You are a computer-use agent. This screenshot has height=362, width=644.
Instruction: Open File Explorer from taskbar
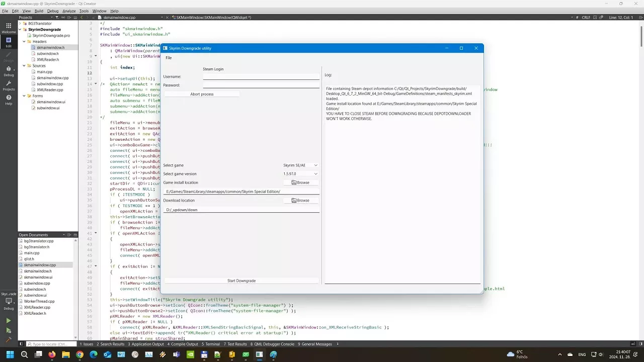pos(66,354)
